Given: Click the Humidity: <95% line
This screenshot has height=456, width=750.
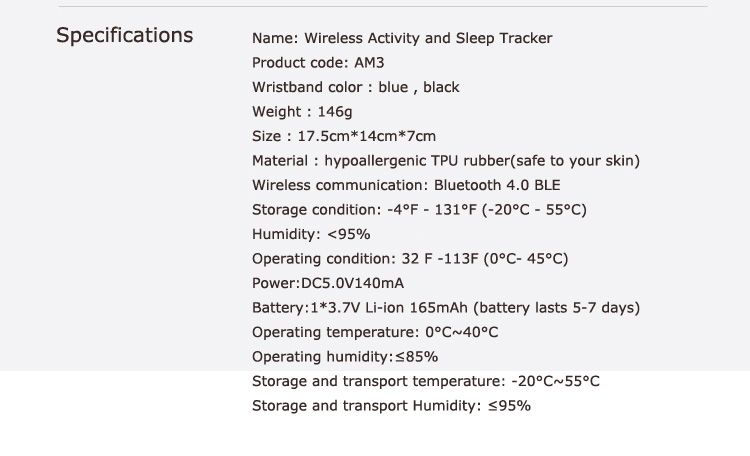Looking at the screenshot, I should 311,234.
